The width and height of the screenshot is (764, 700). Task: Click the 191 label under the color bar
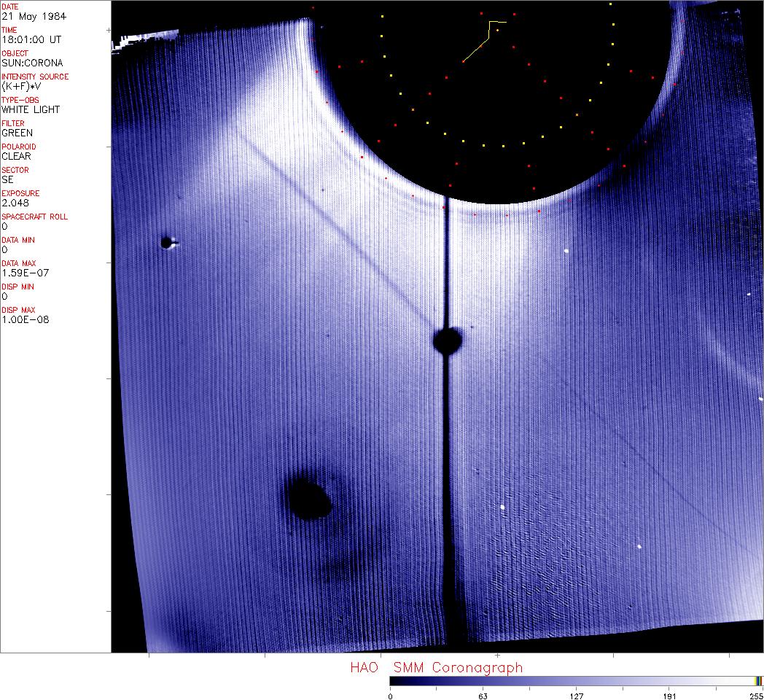coord(669,696)
